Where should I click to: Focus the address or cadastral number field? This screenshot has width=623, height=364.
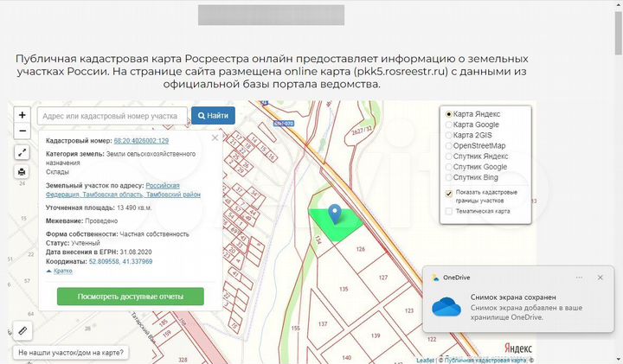coord(112,116)
